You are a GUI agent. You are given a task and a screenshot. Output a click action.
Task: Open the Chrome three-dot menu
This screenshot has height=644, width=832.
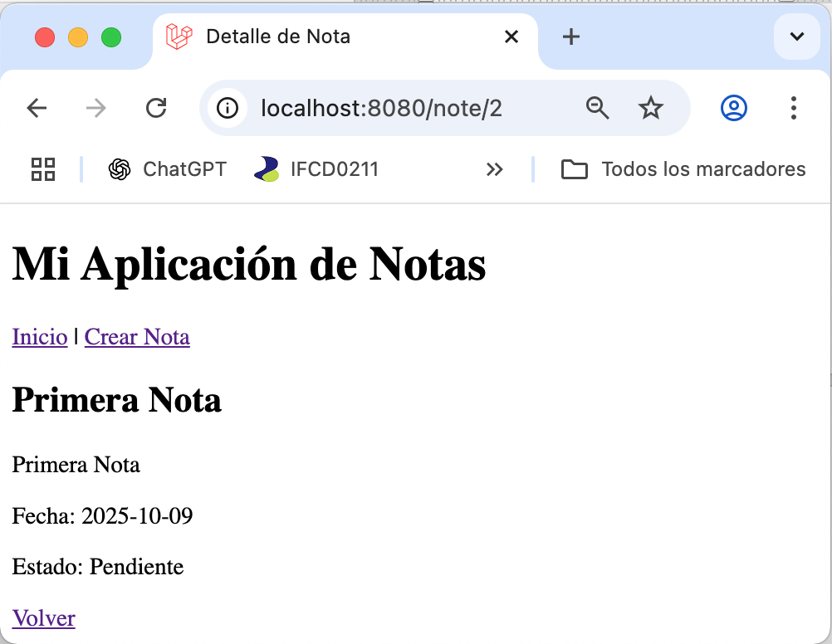click(x=794, y=108)
